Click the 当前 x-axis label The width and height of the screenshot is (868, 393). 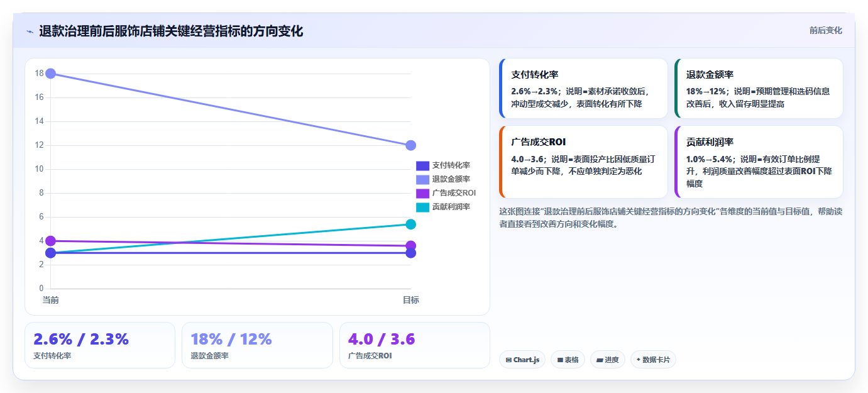coord(51,300)
